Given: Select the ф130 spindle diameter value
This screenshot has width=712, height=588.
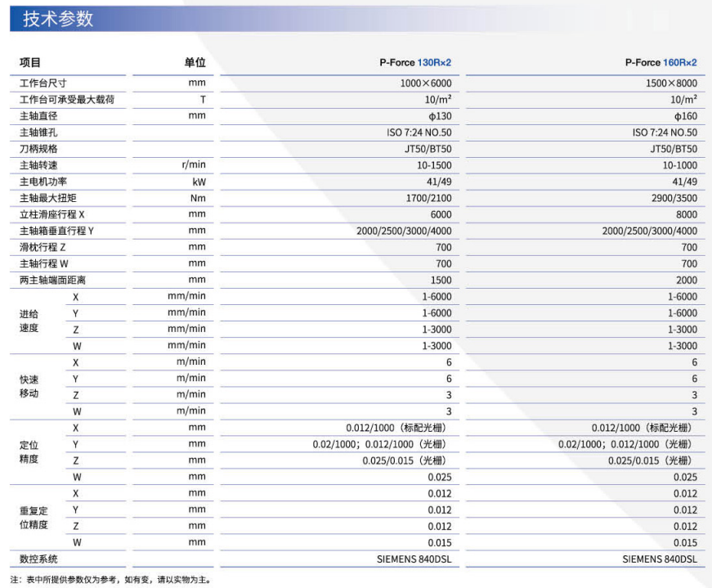Looking at the screenshot, I should [x=440, y=116].
